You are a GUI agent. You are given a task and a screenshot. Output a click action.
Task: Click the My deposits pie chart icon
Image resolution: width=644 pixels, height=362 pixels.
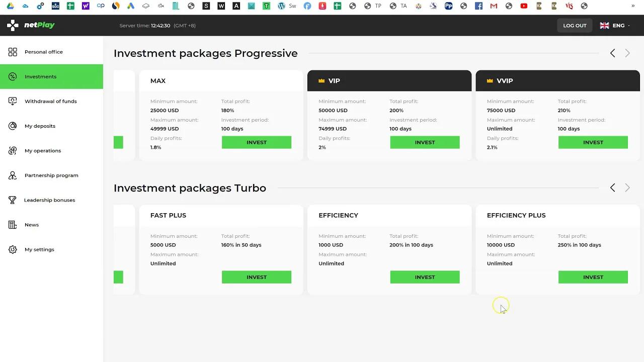pos(13,126)
